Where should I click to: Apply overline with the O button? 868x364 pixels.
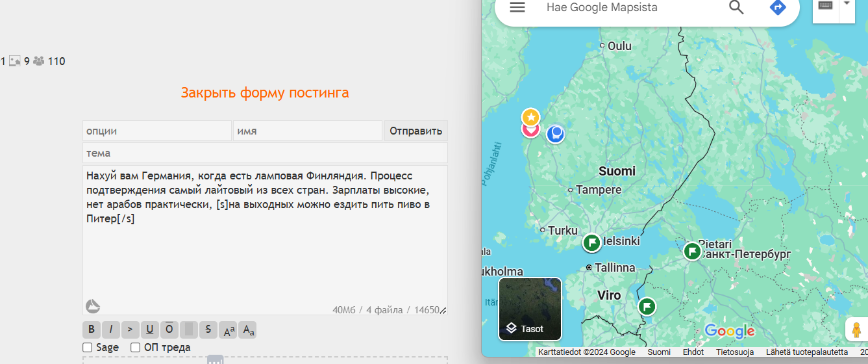169,329
